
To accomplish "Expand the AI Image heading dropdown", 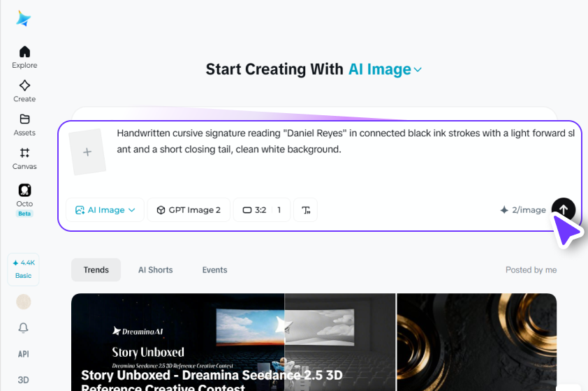I will [x=385, y=69].
